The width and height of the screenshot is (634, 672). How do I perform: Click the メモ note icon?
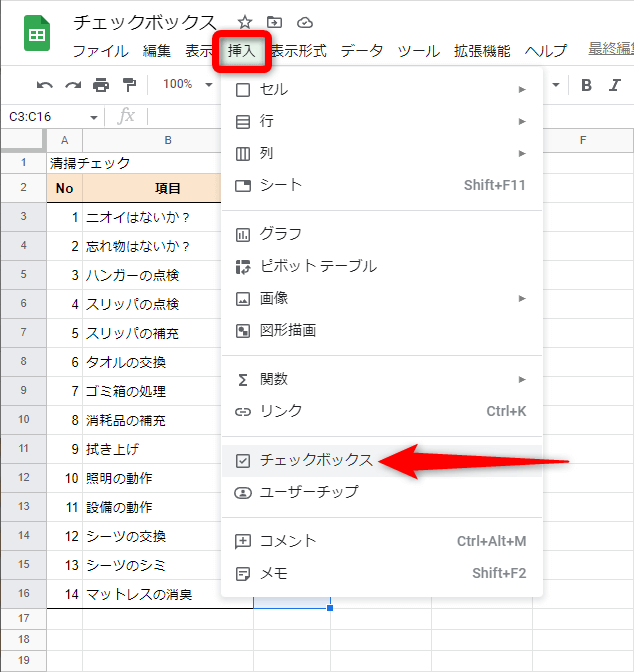[243, 574]
